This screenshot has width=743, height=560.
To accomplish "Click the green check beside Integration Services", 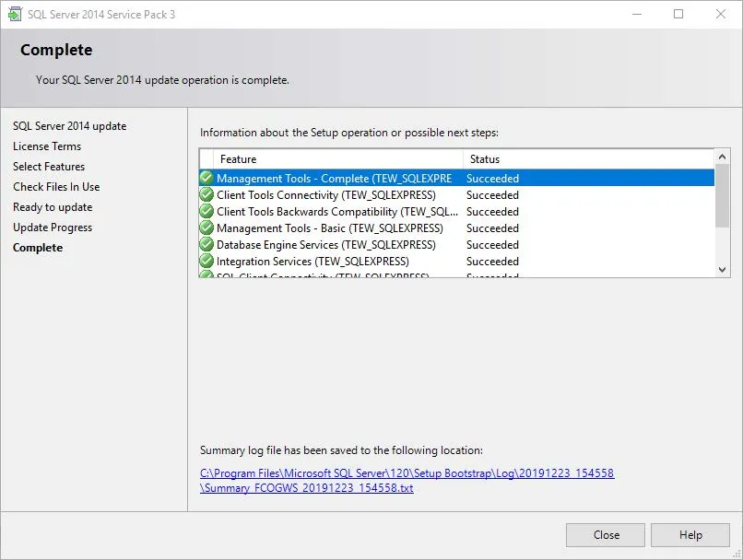I will 208,261.
